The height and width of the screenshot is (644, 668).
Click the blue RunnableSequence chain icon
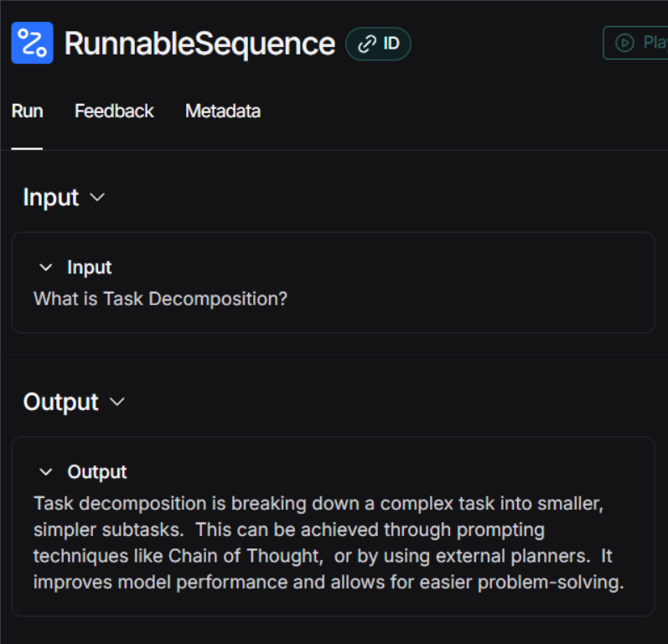pos(32,43)
